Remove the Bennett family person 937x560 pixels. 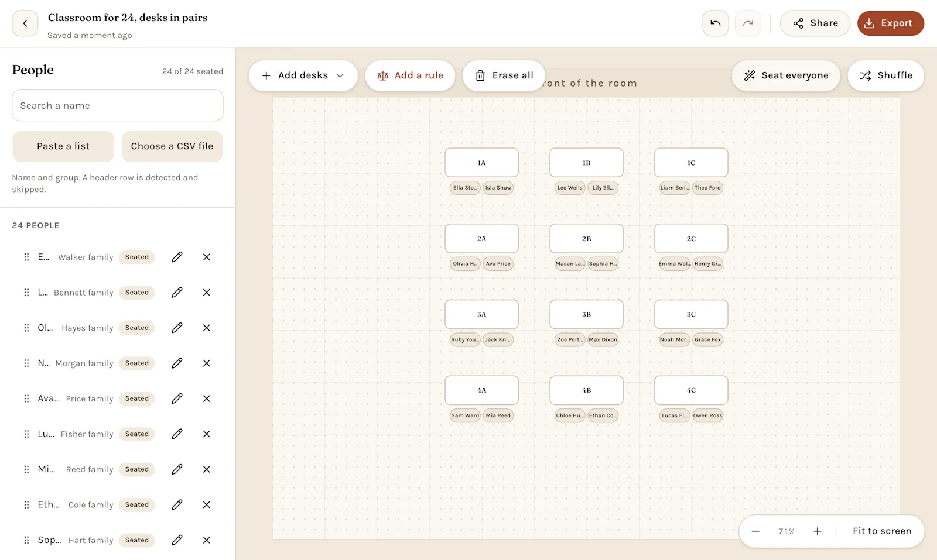tap(207, 293)
